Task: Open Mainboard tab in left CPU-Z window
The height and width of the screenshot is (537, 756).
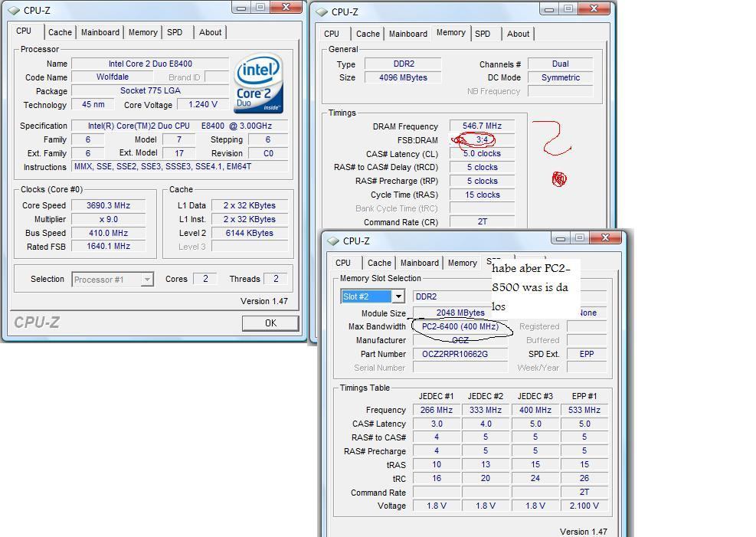Action: [x=100, y=32]
